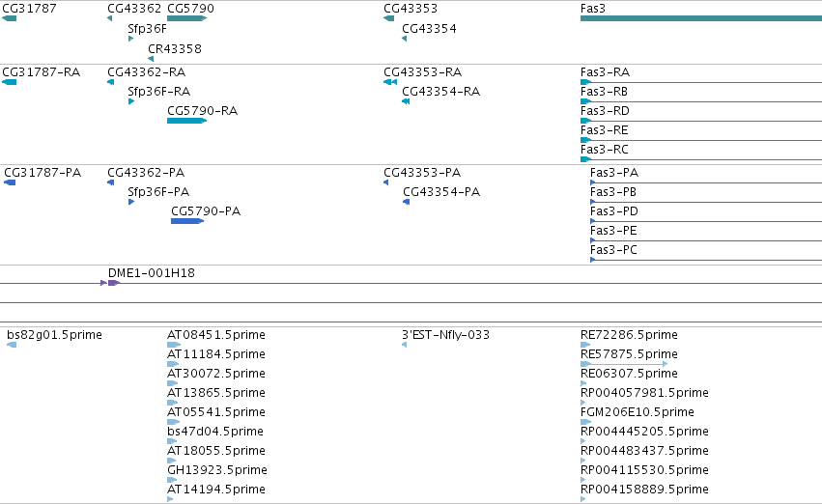
Task: Open the AT18055.5prime EST label
Action: tap(216, 451)
